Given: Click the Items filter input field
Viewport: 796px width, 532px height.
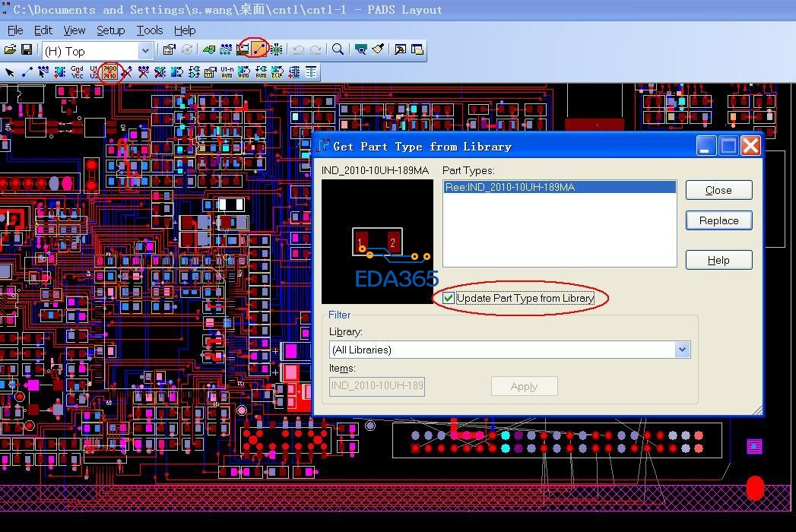Looking at the screenshot, I should pyautogui.click(x=377, y=386).
